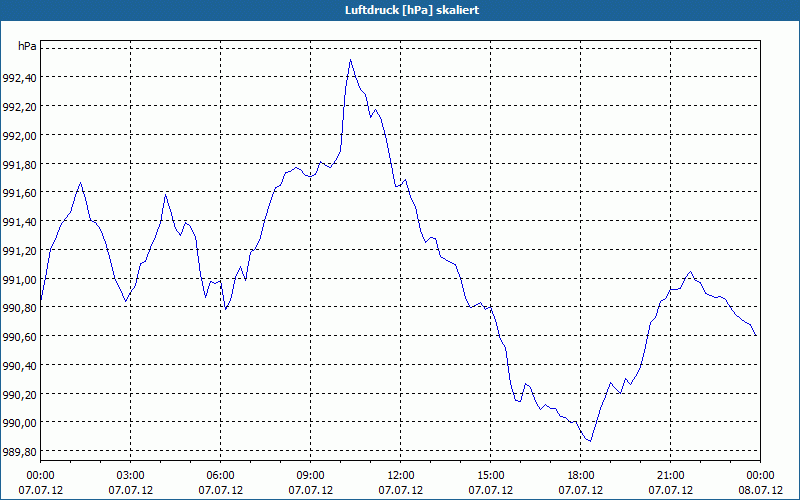
Task: Click the 990,20 y-axis value
Action: [20, 395]
